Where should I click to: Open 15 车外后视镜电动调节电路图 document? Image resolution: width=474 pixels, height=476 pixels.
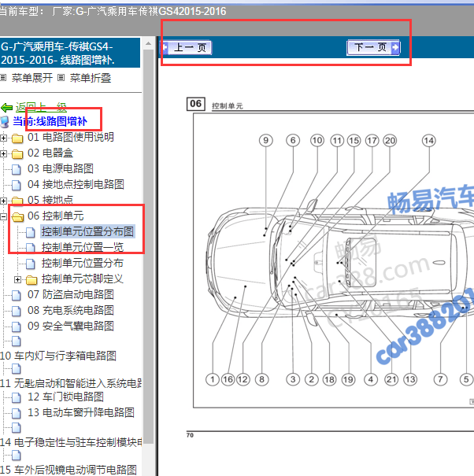pos(69,470)
